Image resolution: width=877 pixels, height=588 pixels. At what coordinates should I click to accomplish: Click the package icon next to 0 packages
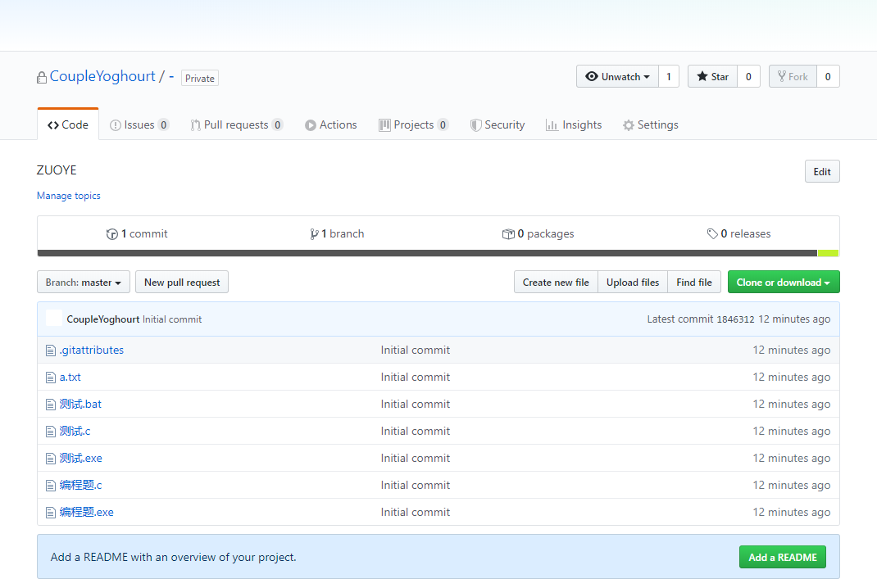click(508, 234)
